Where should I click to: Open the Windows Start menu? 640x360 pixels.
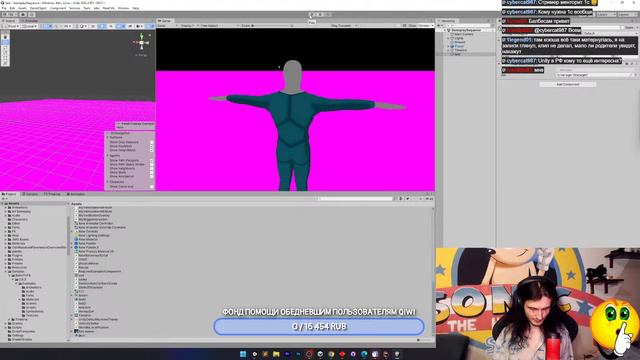243,354
